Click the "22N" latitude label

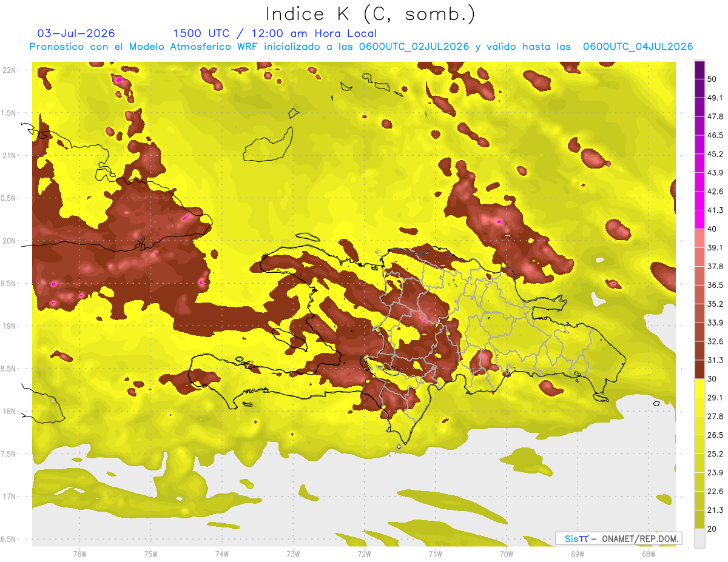point(10,70)
